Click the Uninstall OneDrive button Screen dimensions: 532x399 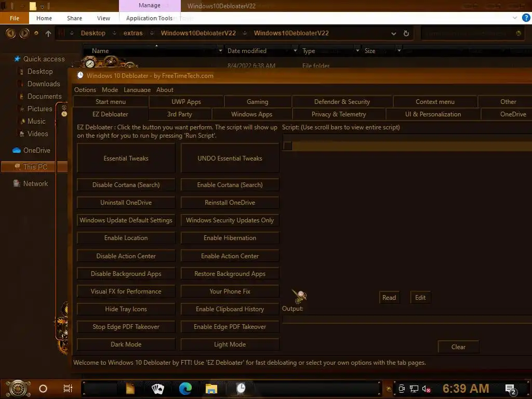(x=126, y=203)
